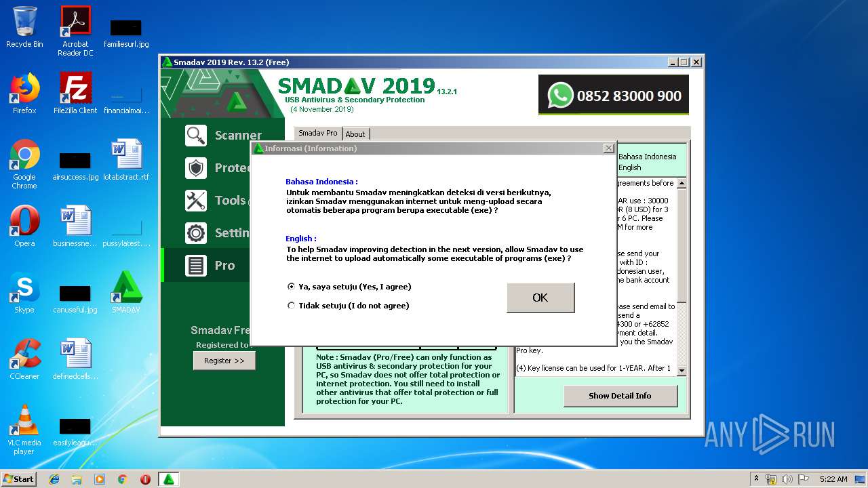Open the Windows Start menu
This screenshot has width=868, height=488.
point(19,479)
